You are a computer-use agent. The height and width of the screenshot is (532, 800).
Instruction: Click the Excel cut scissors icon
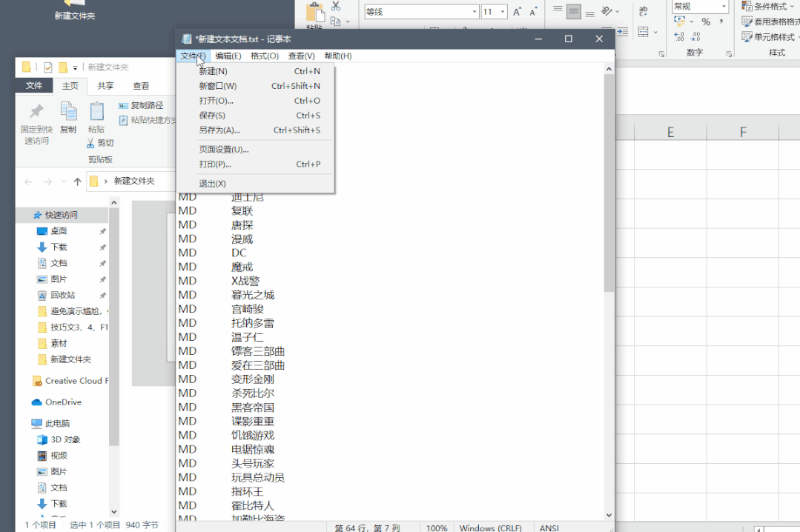tap(336, 6)
